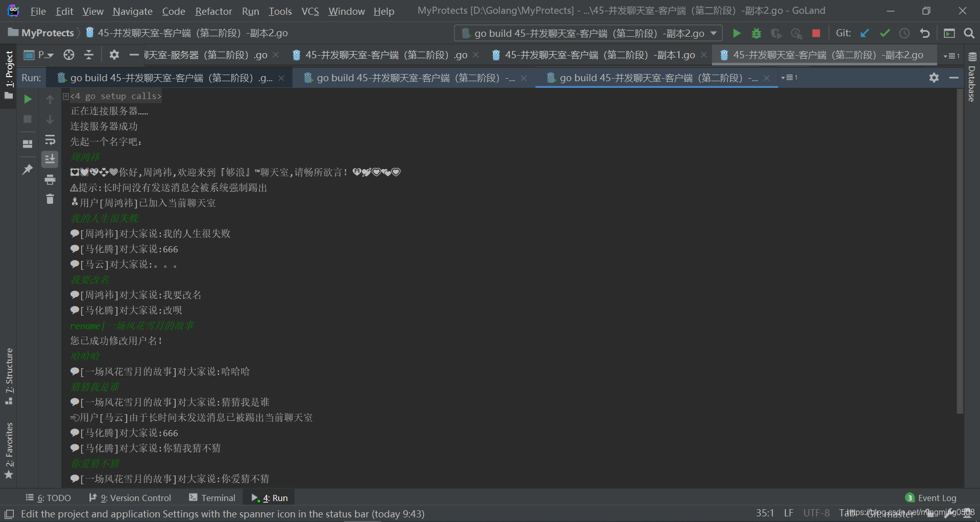
Task: Open the Structure side panel tab
Action: [9, 376]
